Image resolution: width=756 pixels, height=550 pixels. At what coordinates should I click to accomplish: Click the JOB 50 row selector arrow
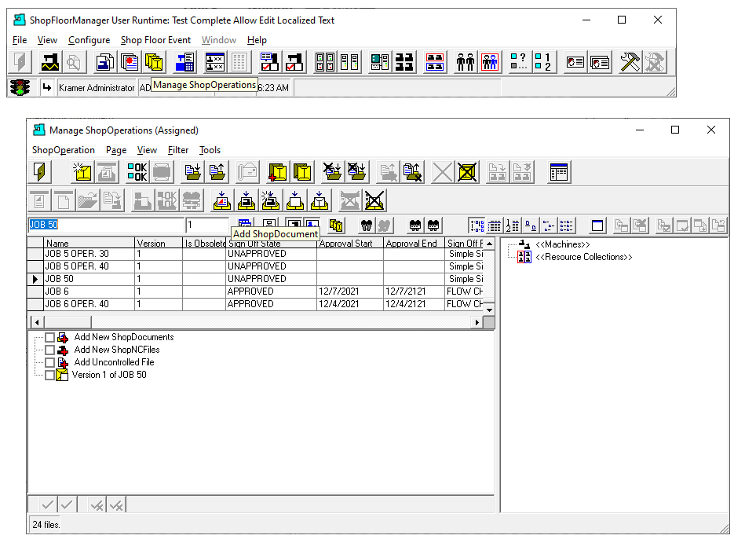[35, 279]
